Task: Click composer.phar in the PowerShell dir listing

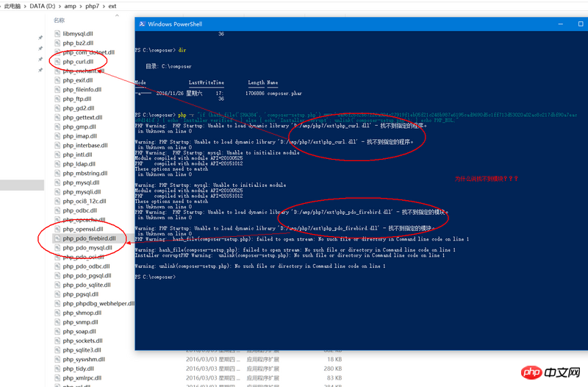Action: point(284,93)
